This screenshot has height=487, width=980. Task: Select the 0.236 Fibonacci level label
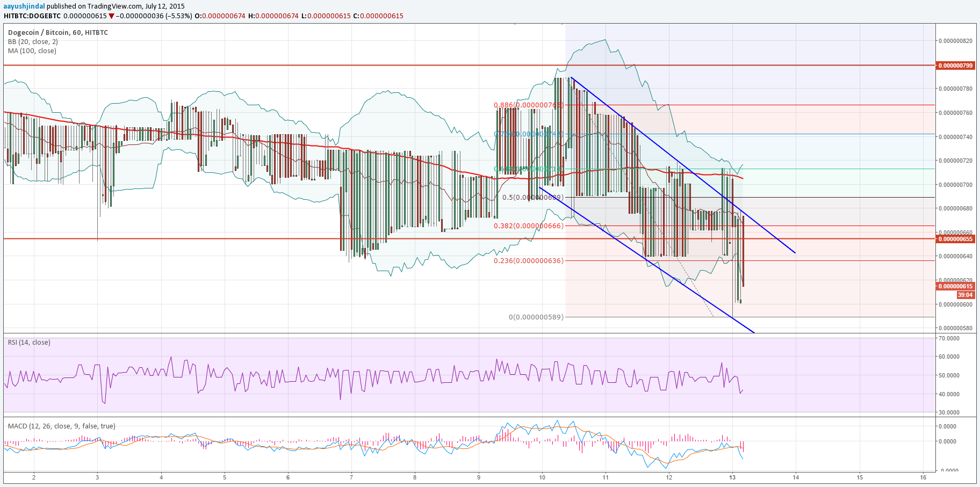point(529,261)
